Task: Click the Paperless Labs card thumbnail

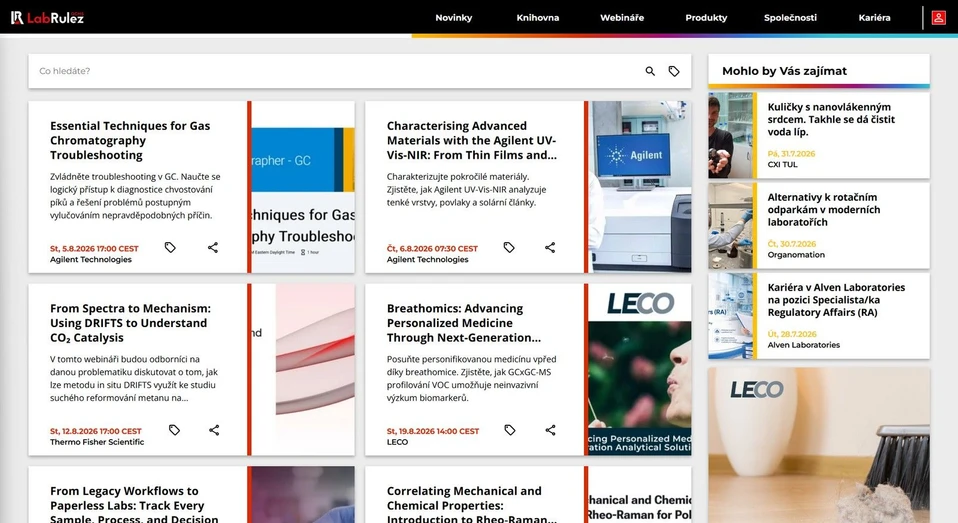Action: (303, 495)
